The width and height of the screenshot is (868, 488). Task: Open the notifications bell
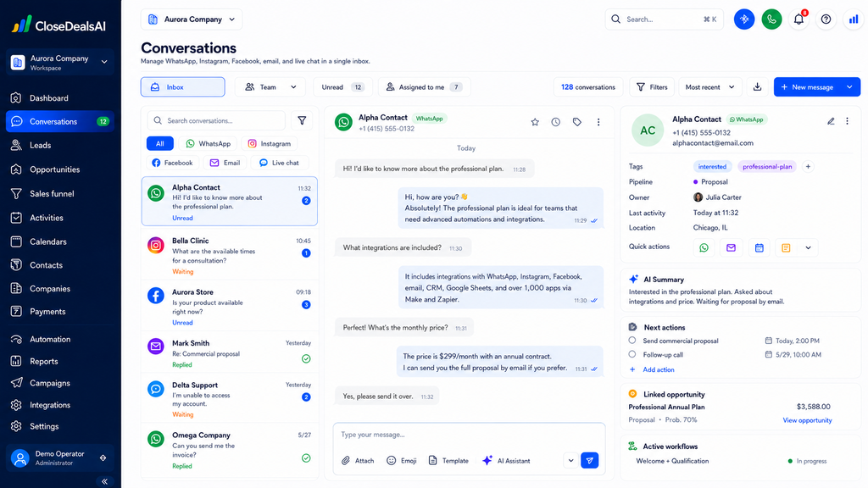[798, 19]
